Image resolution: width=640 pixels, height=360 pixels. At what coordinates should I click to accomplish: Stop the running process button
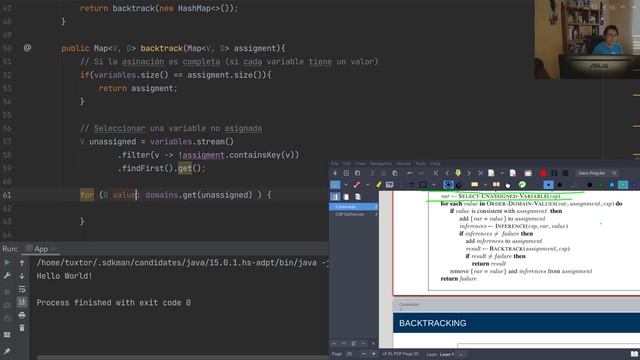point(7,292)
